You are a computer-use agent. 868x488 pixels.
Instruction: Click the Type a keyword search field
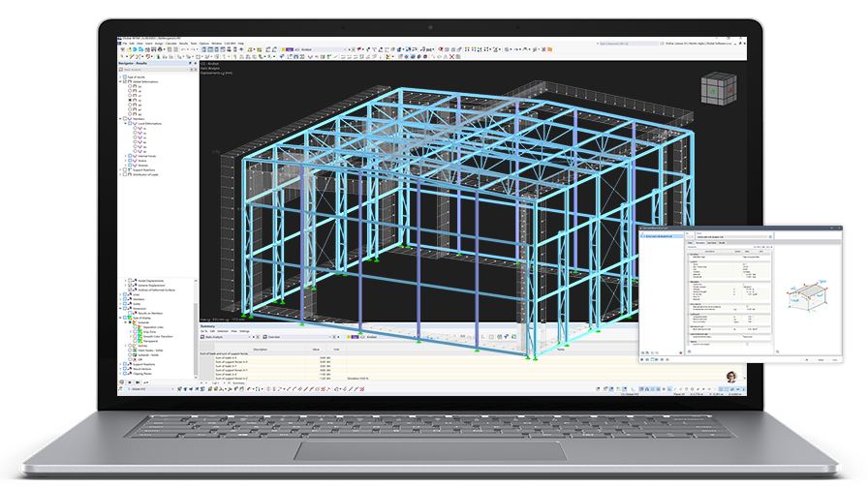[x=627, y=44]
